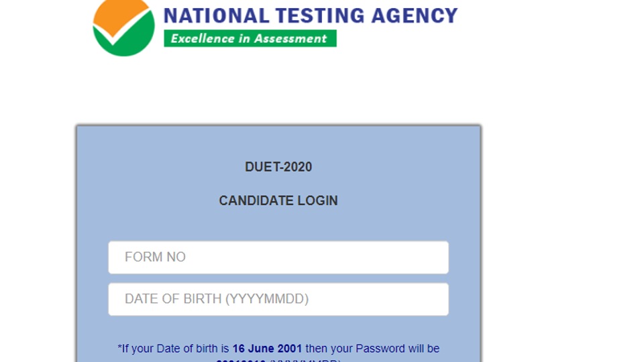Click the CANDIDATE LOGIN heading
Image resolution: width=644 pixels, height=362 pixels.
(x=278, y=200)
